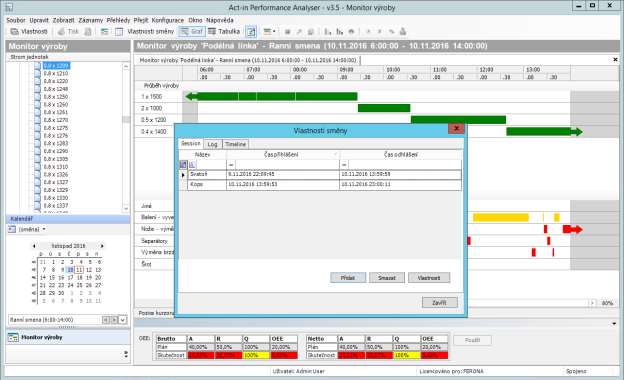Toggle the highlighted boxed icon after Tabulka
This screenshot has width=624, height=380.
[251, 31]
